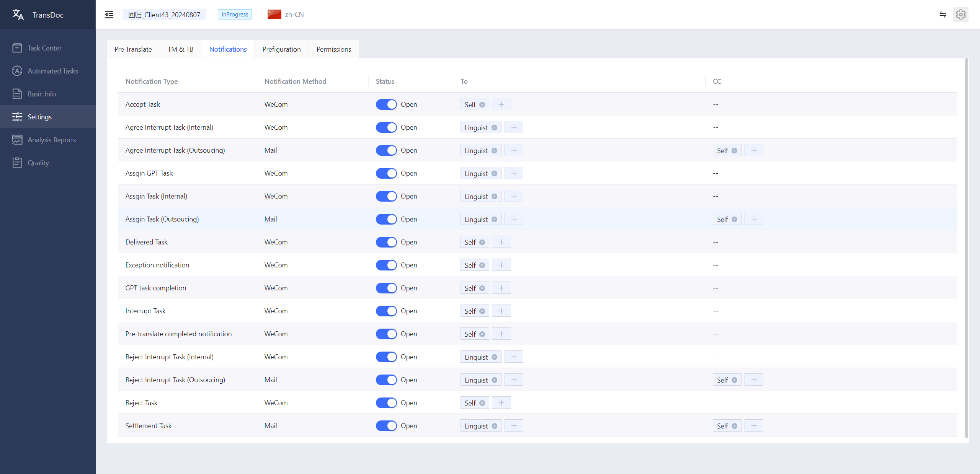Click the TransDoc translate logo icon
Viewport: 980px width, 474px height.
[x=18, y=15]
